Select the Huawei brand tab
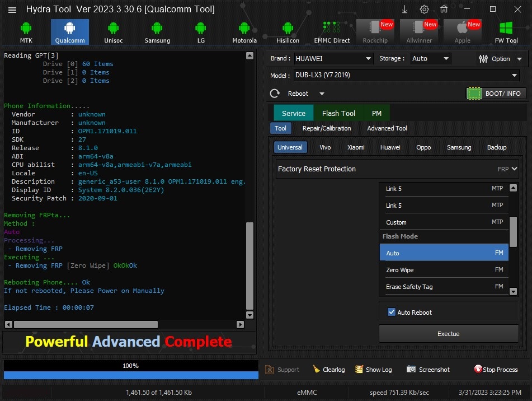The image size is (532, 401). 390,147
